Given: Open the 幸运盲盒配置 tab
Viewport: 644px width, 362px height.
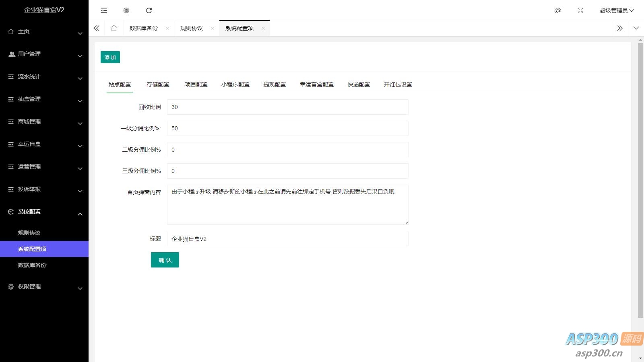Looking at the screenshot, I should pos(317,84).
